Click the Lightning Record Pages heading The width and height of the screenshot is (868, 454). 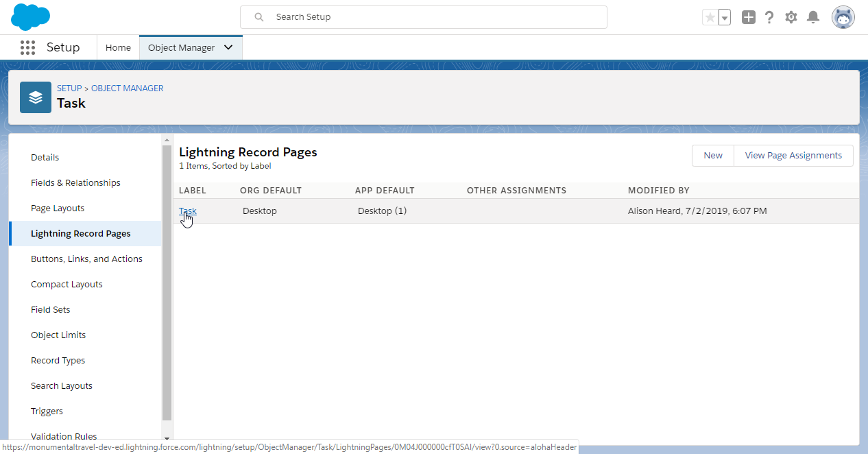pos(248,152)
